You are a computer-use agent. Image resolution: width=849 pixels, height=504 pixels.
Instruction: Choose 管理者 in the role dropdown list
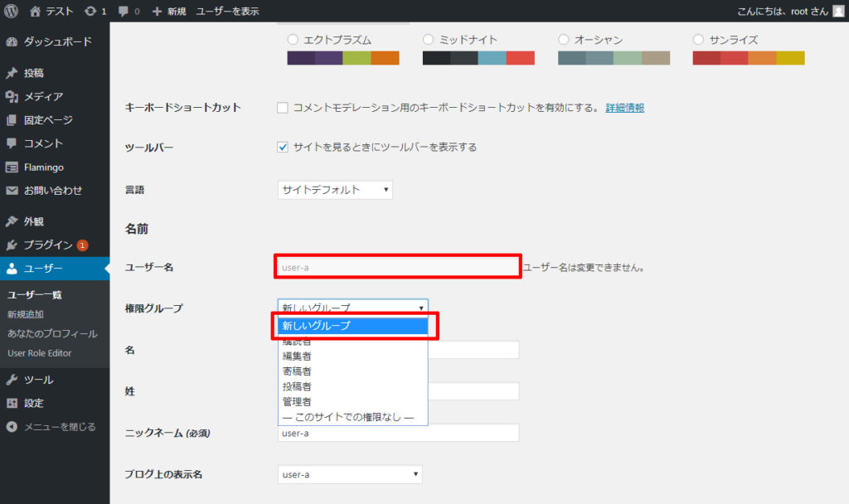point(297,402)
